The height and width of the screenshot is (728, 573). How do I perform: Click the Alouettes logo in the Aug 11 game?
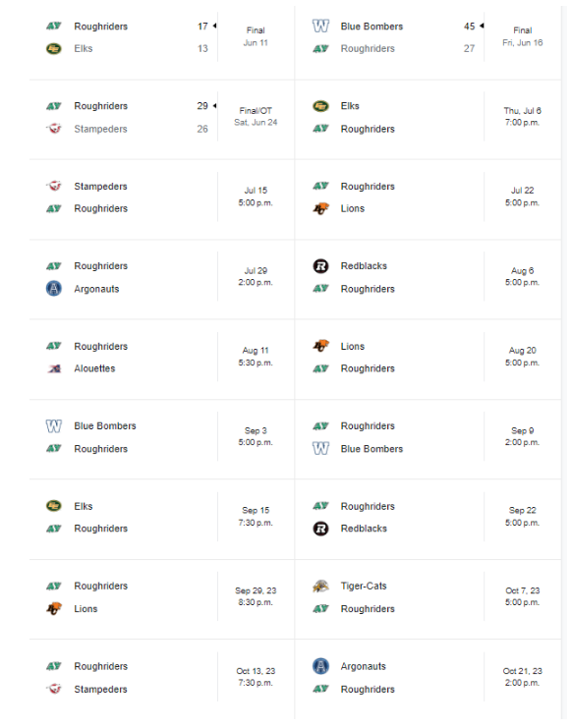click(x=54, y=368)
